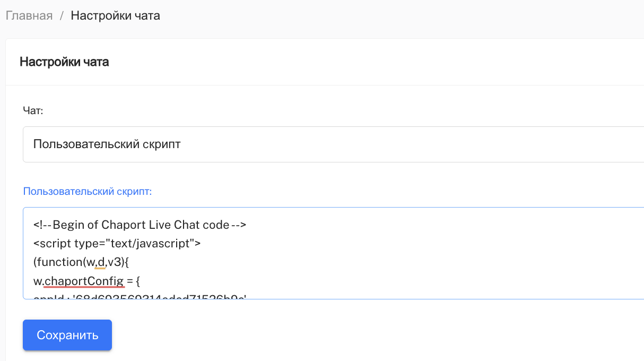Click the Чат: field label

tap(33, 110)
